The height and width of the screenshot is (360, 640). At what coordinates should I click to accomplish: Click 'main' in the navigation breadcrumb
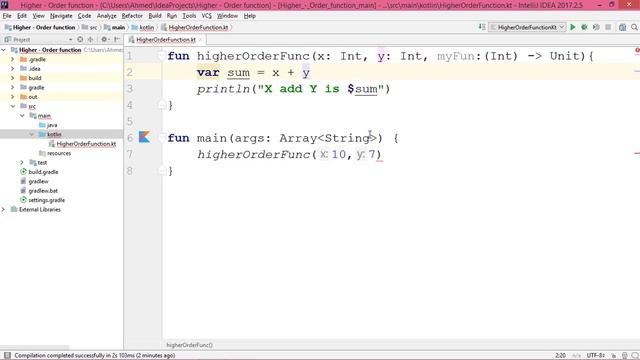(x=118, y=27)
